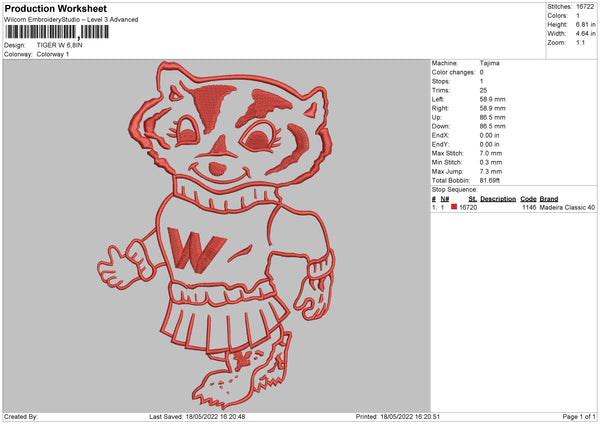Click thread code 1146

point(529,207)
